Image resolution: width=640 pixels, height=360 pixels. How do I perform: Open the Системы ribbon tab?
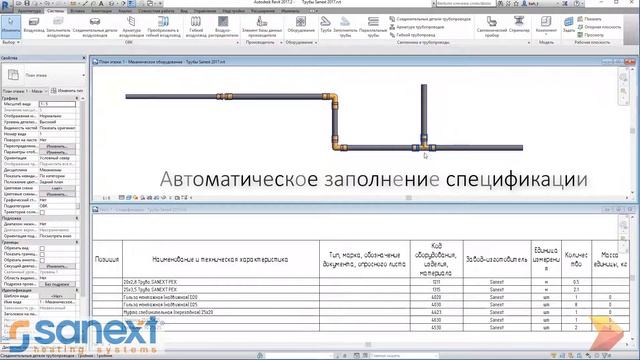tap(56, 11)
